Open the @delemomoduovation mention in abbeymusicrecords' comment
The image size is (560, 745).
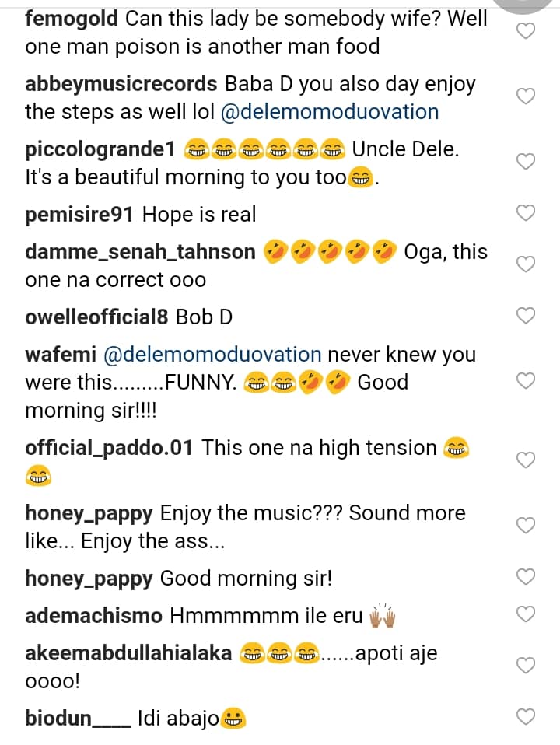pyautogui.click(x=330, y=112)
